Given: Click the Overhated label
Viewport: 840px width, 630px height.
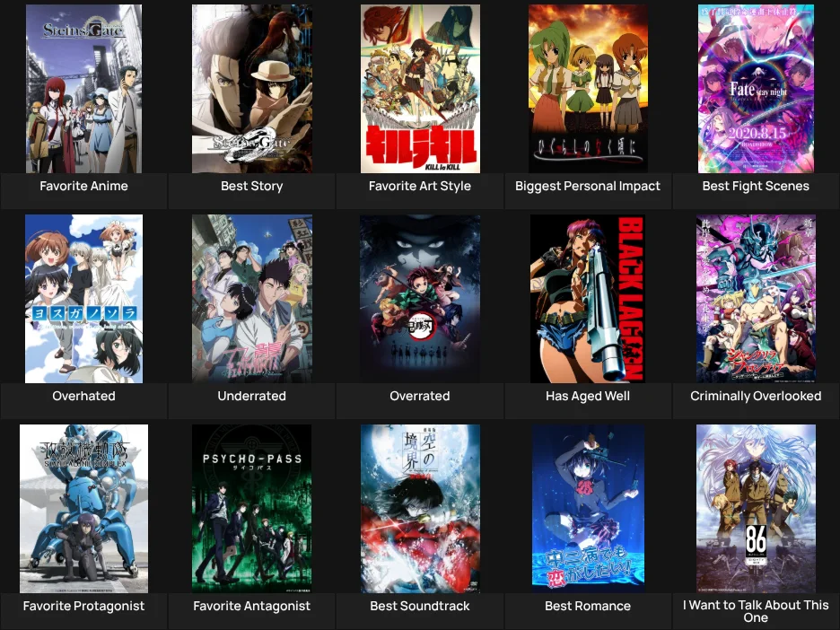Looking at the screenshot, I should (x=84, y=396).
